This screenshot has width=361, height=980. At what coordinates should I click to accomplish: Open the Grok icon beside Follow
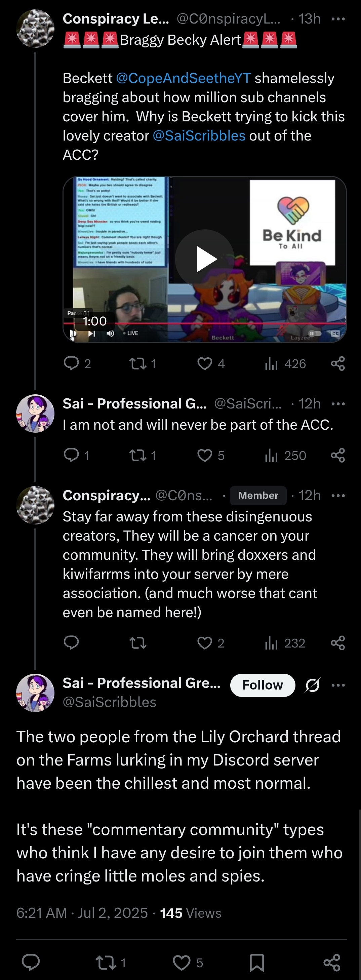pyautogui.click(x=313, y=685)
